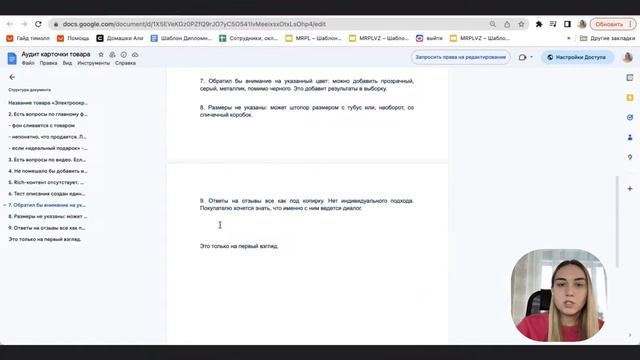Click the plus to get add-ons
Image resolution: width=640 pixels, height=360 pixels.
[630, 189]
